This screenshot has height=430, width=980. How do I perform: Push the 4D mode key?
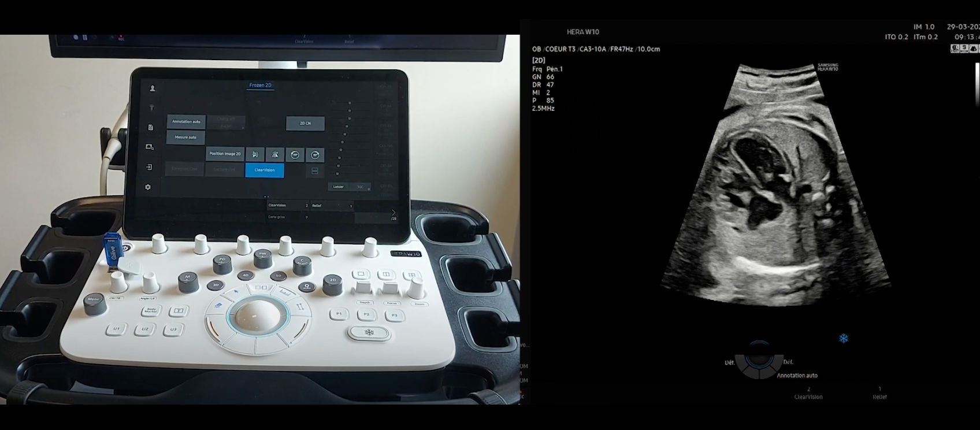point(246,275)
